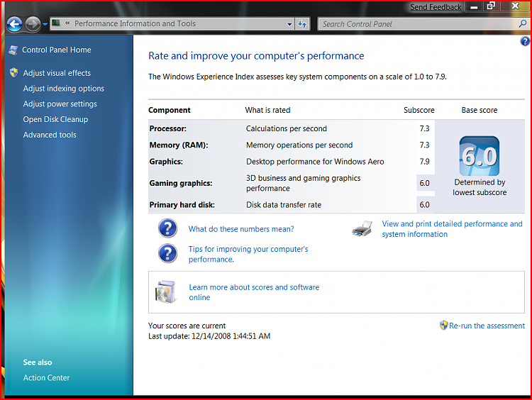Open Adjust indexing options
The height and width of the screenshot is (400, 532).
click(63, 89)
